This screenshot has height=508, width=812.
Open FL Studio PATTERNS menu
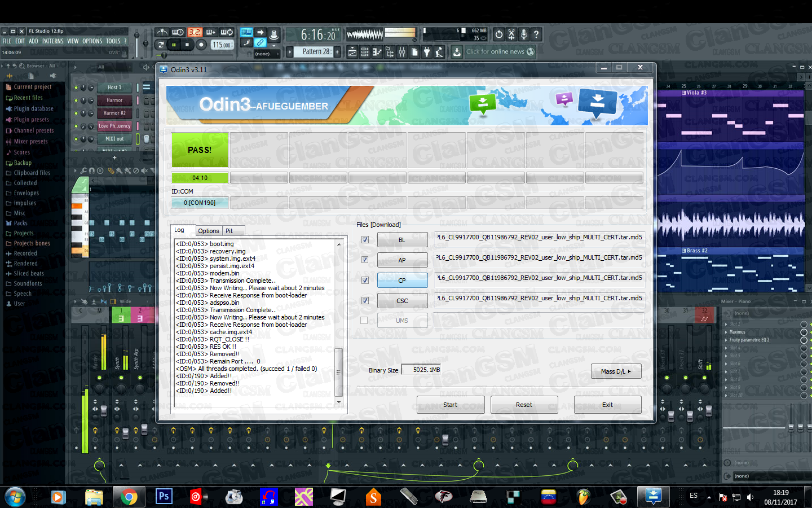(x=52, y=41)
